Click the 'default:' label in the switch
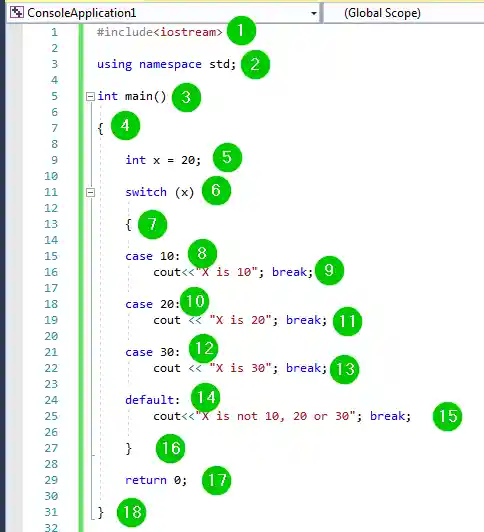This screenshot has height=532, width=484. pos(152,400)
